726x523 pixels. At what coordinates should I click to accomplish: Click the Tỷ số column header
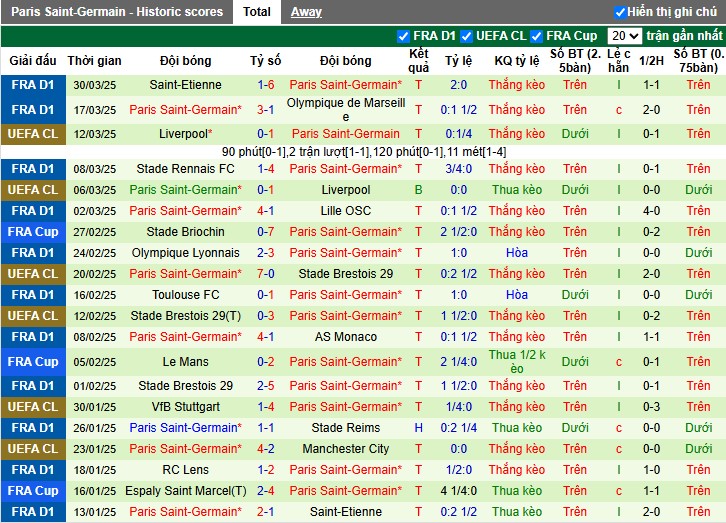265,61
